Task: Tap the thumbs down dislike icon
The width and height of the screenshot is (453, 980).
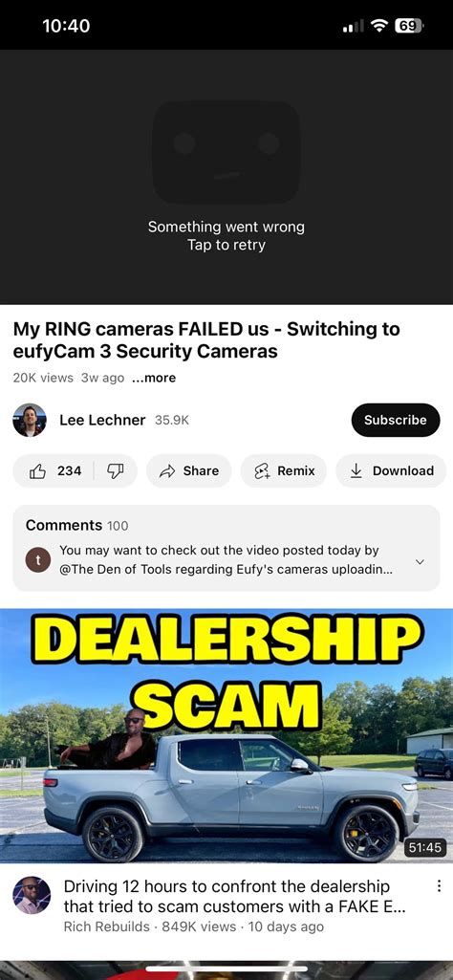Action: pyautogui.click(x=116, y=471)
